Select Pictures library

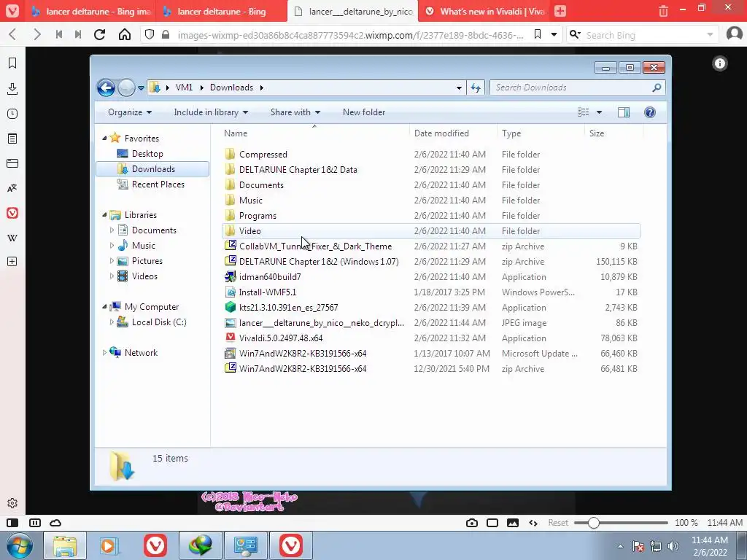[147, 261]
